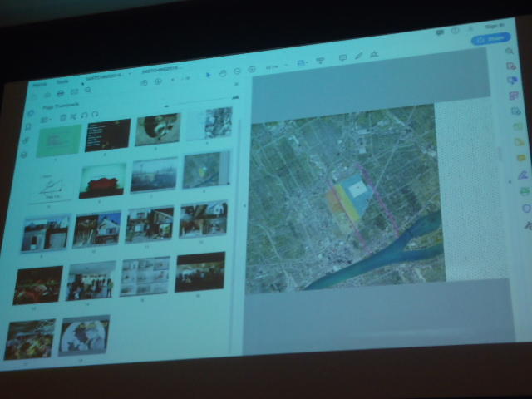This screenshot has height=399, width=532.
Task: Select the green title slide thumbnail
Action: 59,140
